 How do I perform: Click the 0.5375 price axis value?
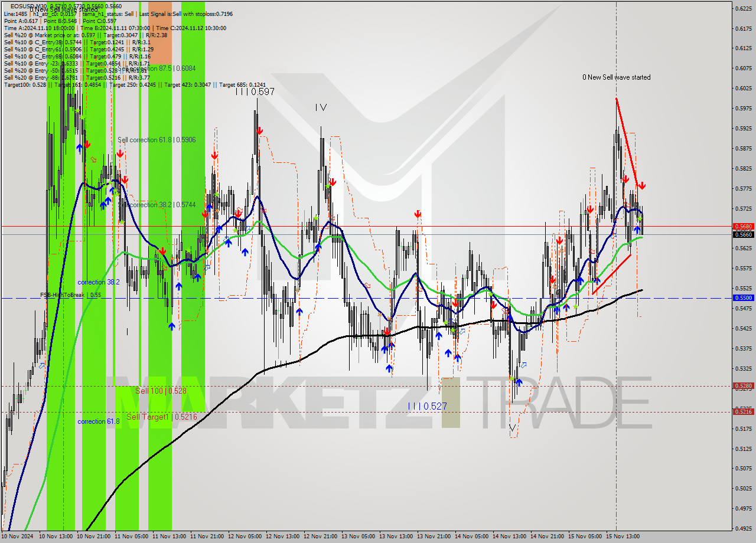[x=743, y=348]
